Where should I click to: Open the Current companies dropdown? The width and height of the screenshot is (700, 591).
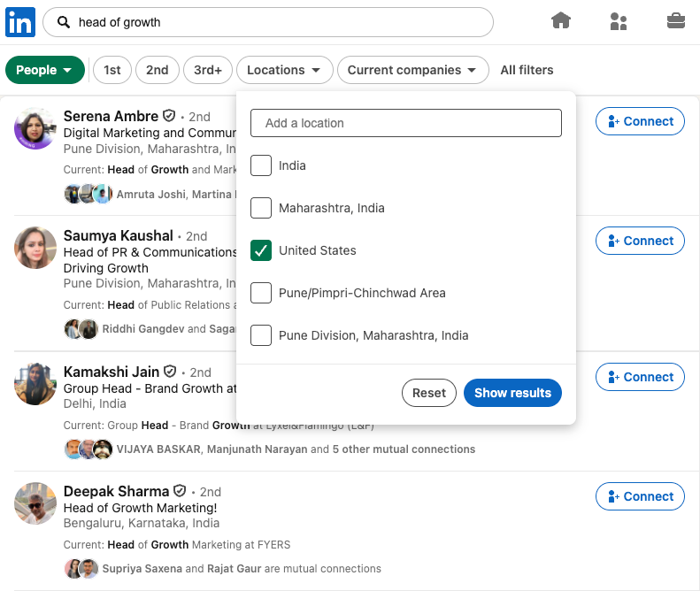412,70
